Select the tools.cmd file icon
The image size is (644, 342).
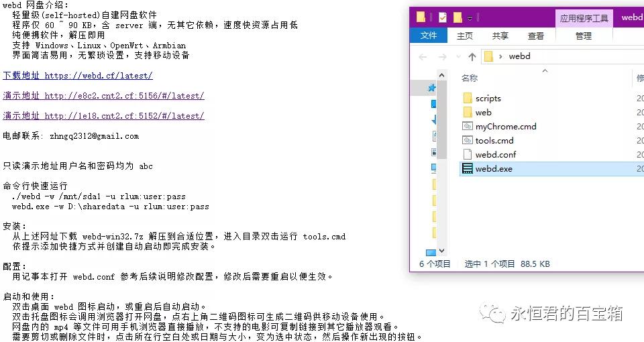coord(468,140)
